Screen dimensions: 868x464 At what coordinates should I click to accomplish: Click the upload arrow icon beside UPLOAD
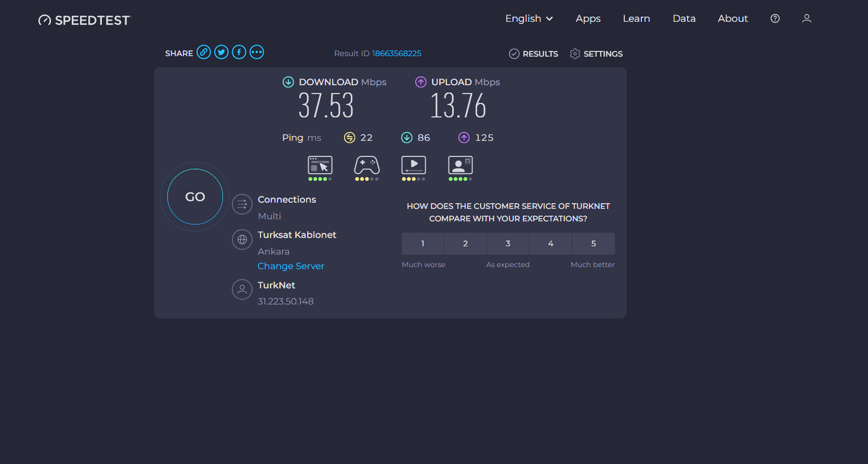click(x=421, y=82)
